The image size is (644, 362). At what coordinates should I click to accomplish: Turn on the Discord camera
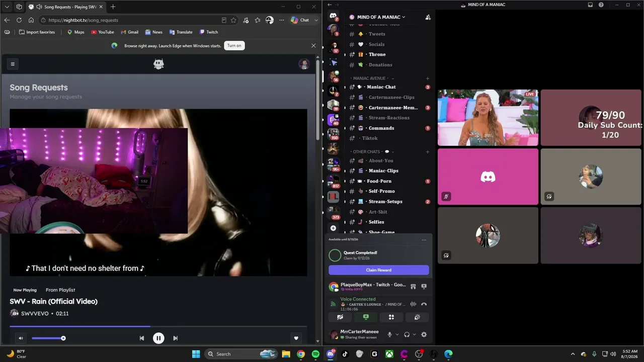pos(340,317)
